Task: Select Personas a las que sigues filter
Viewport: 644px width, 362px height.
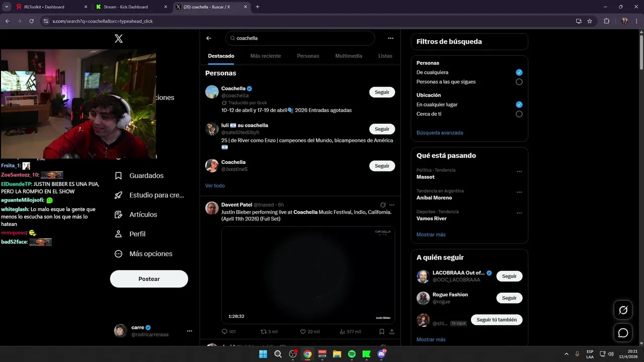Action: pyautogui.click(x=519, y=82)
